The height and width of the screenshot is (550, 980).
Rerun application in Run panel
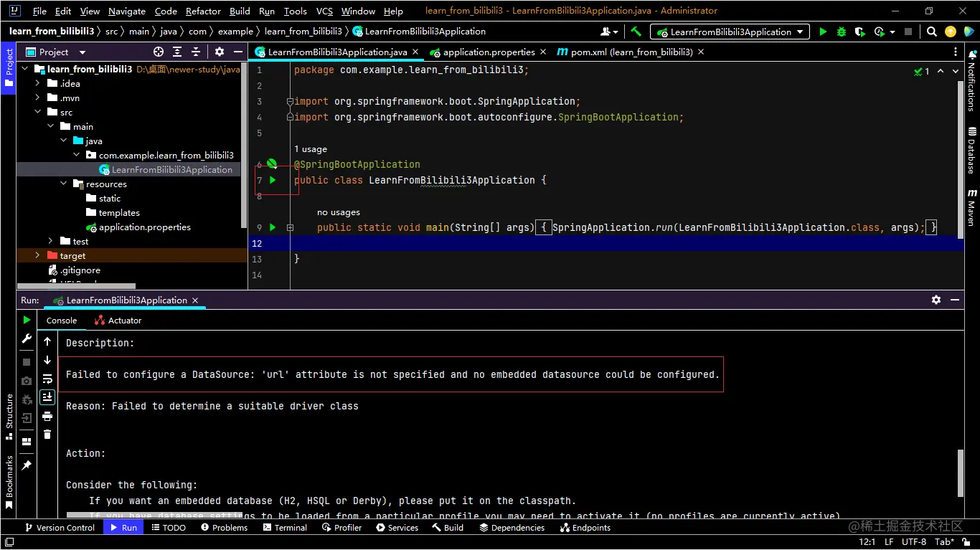[27, 320]
